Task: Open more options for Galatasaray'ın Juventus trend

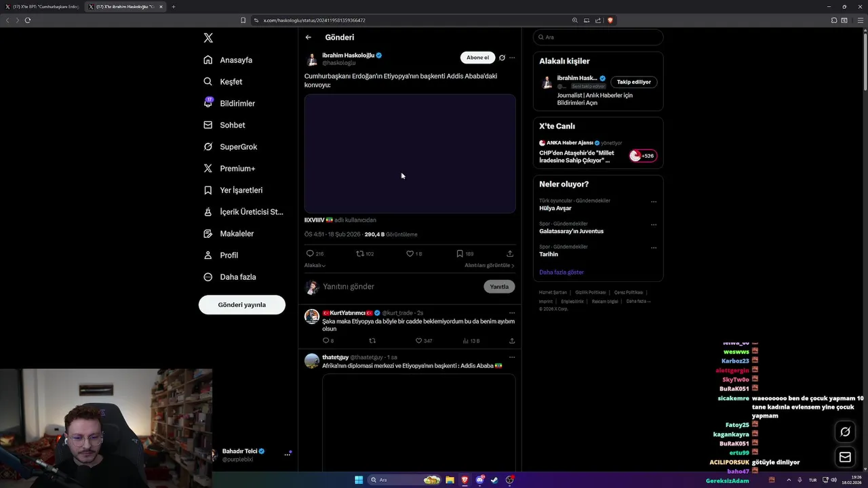Action: (654, 224)
